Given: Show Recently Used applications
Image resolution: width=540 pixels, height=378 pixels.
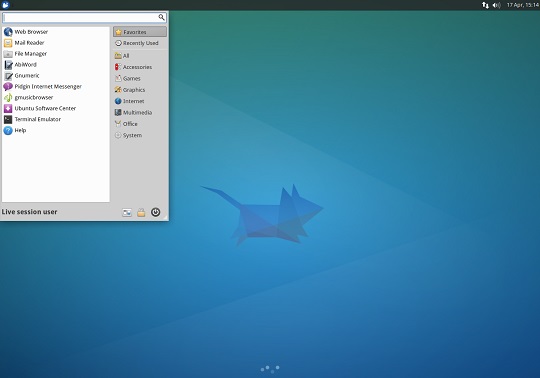Looking at the screenshot, I should click(140, 43).
